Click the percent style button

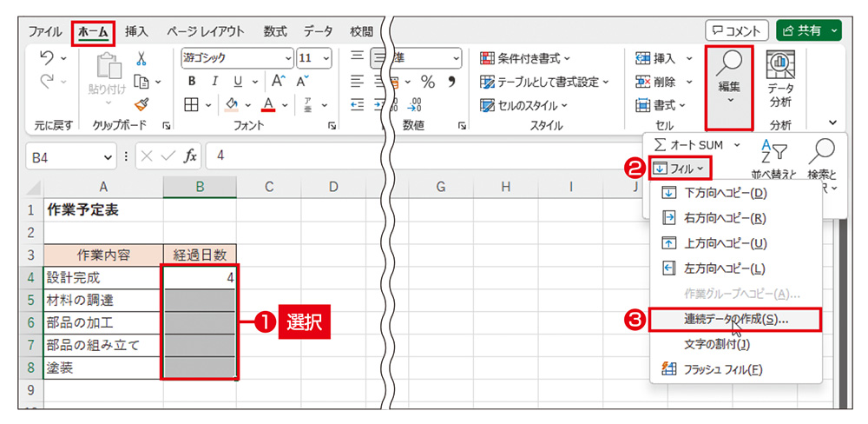[428, 82]
